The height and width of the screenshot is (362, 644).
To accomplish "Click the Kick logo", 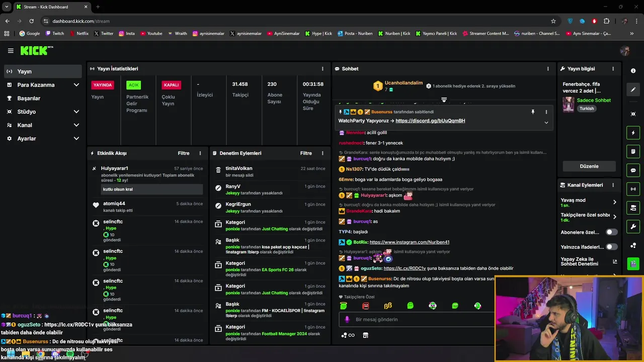I will (x=36, y=50).
